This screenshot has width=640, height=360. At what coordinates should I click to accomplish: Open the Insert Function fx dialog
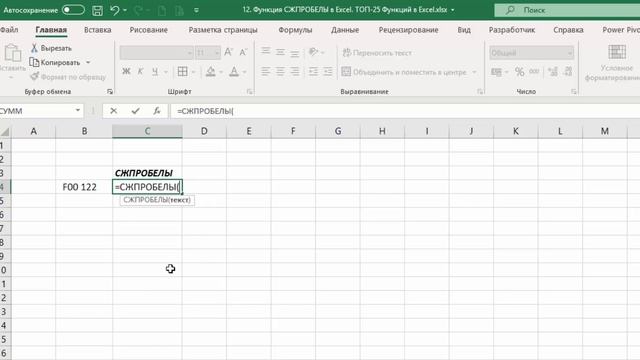(157, 111)
